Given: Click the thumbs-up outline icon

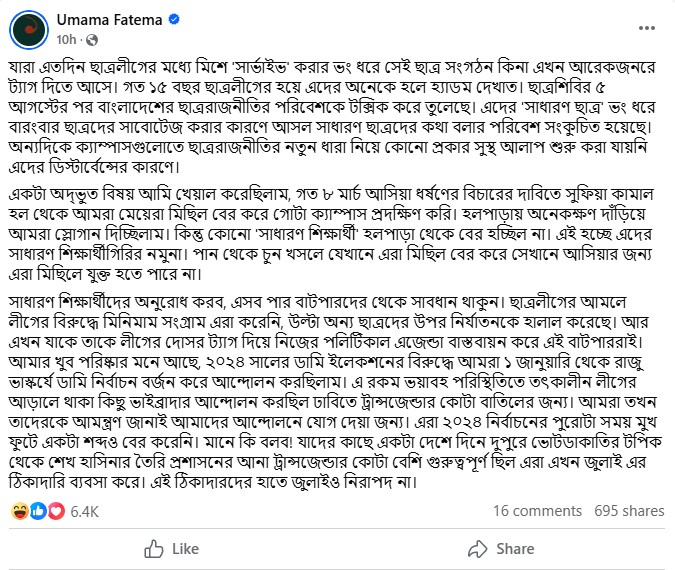Looking at the screenshot, I should click(x=154, y=548).
